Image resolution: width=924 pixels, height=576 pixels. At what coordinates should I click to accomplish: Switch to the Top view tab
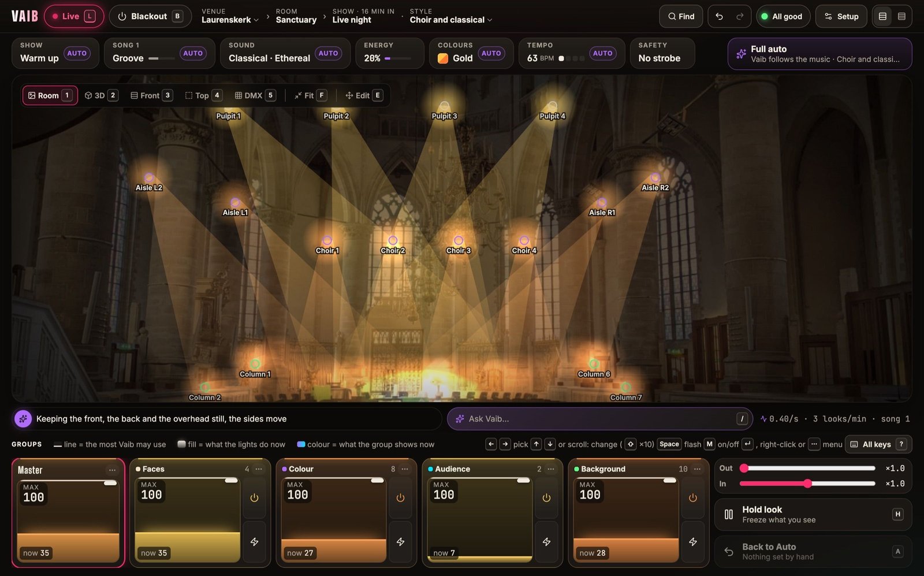(203, 95)
